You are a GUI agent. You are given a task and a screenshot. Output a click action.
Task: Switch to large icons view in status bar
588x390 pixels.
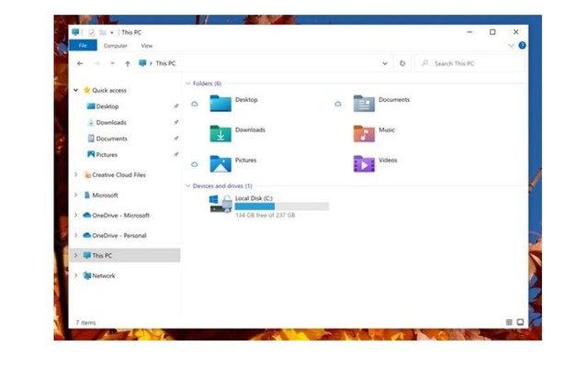[x=520, y=322]
